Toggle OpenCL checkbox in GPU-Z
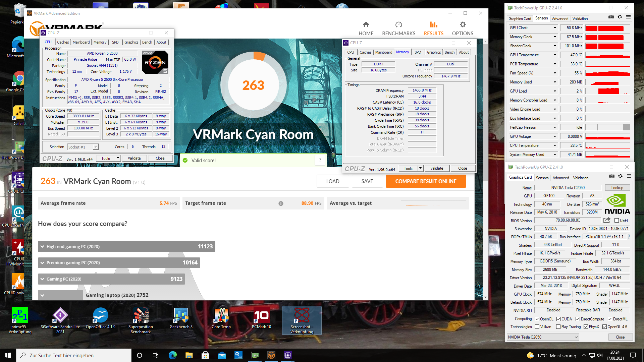 [537, 319]
